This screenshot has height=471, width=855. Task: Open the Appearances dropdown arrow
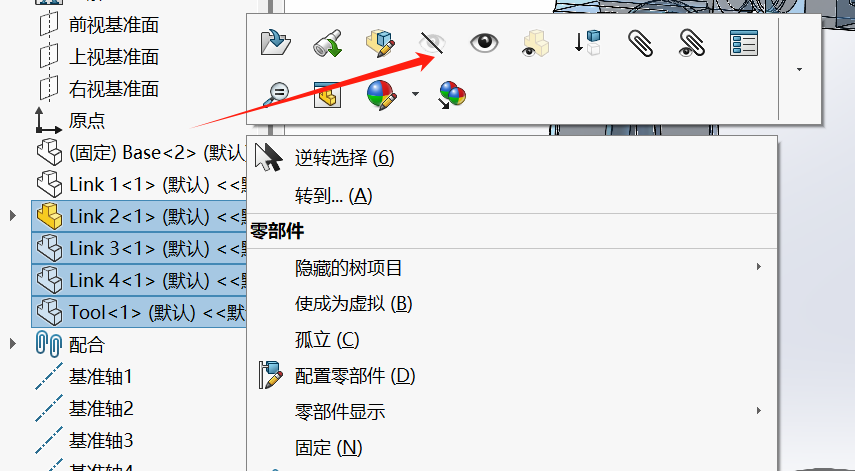point(416,94)
